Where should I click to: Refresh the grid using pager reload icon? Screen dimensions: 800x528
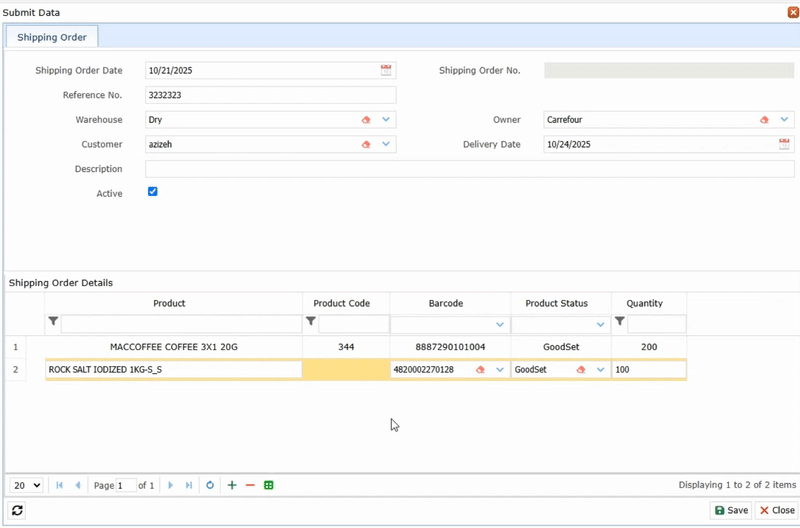[210, 485]
